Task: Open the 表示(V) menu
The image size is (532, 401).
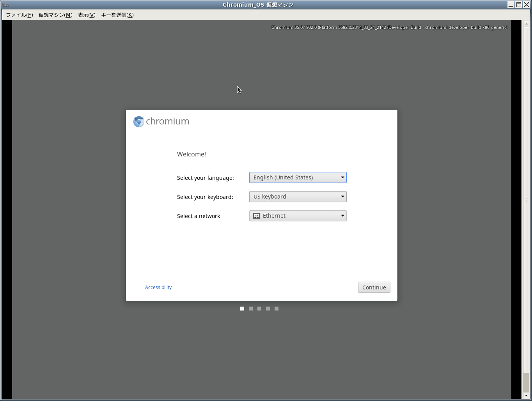Action: (x=87, y=15)
